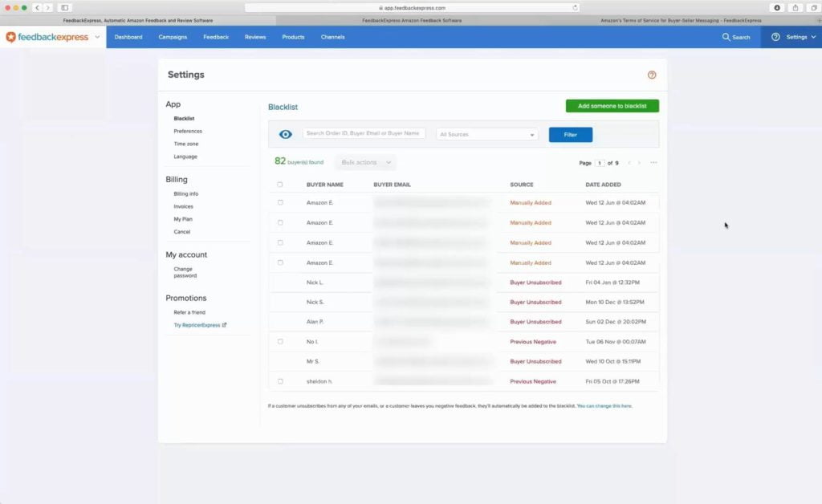822x504 pixels.
Task: Check the second Amazon E. row checkbox
Action: 280,222
